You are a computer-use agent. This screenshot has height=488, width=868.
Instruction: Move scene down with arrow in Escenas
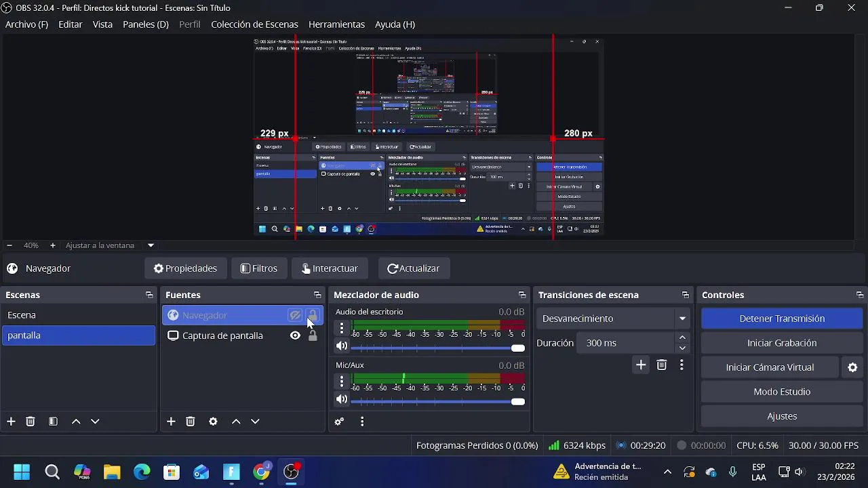click(95, 422)
